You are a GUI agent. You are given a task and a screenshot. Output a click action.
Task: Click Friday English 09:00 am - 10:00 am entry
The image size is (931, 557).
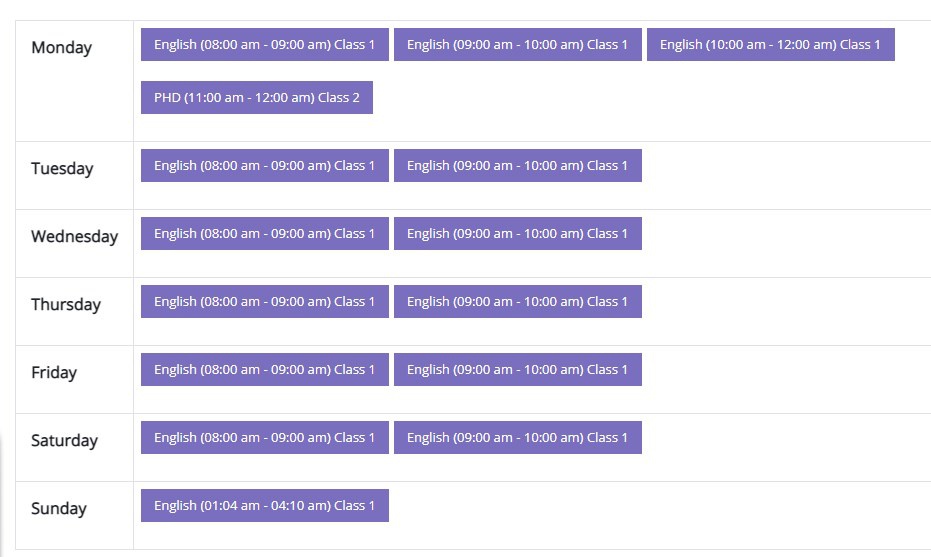(x=517, y=370)
